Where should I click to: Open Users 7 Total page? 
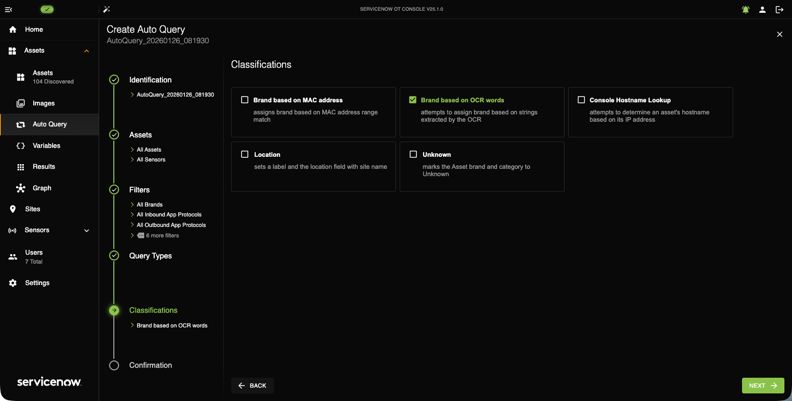(x=49, y=257)
